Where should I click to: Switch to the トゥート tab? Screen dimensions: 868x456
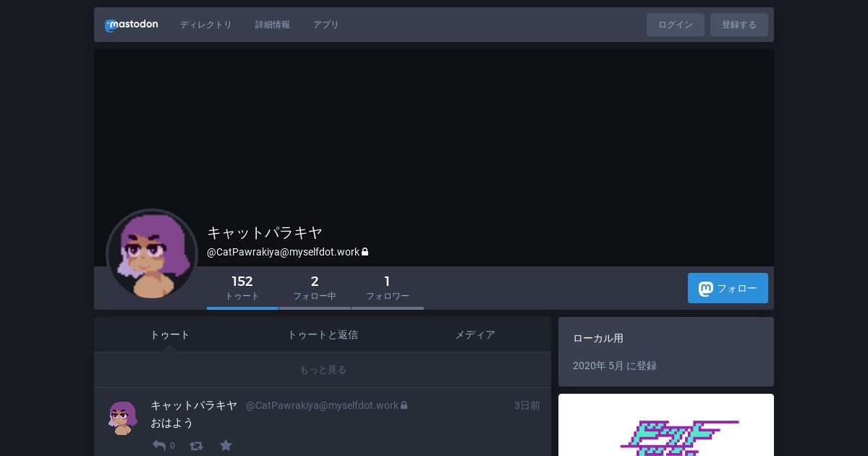click(170, 334)
